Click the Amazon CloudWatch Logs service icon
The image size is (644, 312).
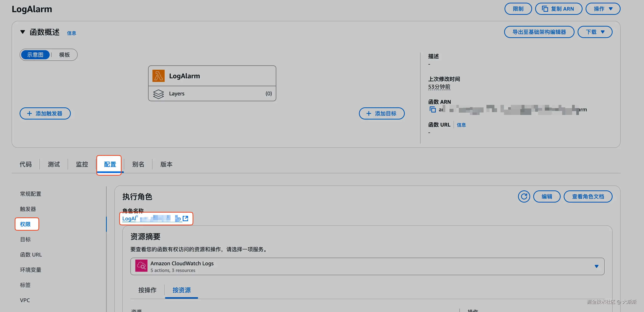(141, 266)
